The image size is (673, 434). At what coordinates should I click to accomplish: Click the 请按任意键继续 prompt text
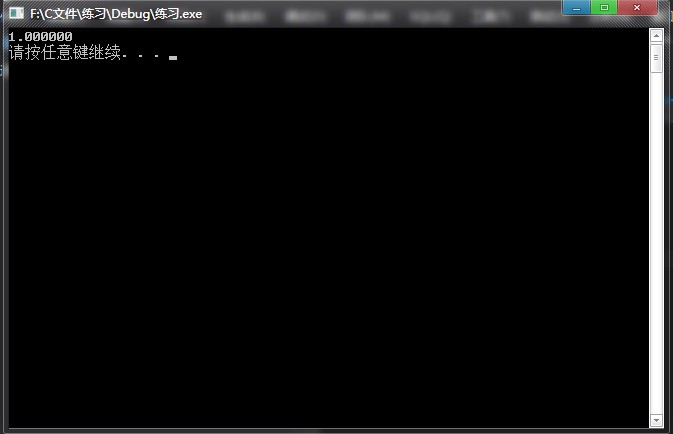coord(64,52)
